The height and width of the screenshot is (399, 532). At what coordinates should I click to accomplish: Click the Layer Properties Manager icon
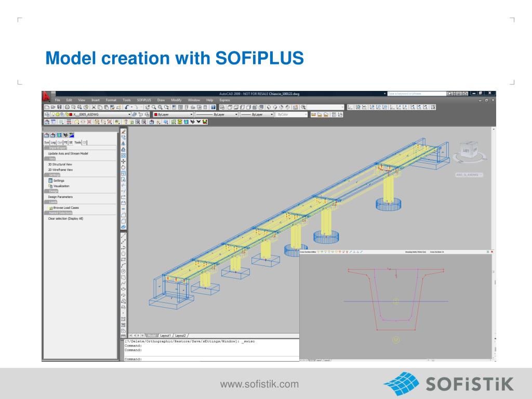click(x=47, y=115)
